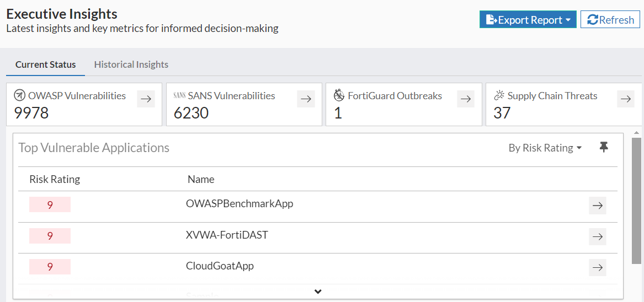Open the By Risk Rating dropdown
This screenshot has width=644, height=302.
tap(545, 148)
